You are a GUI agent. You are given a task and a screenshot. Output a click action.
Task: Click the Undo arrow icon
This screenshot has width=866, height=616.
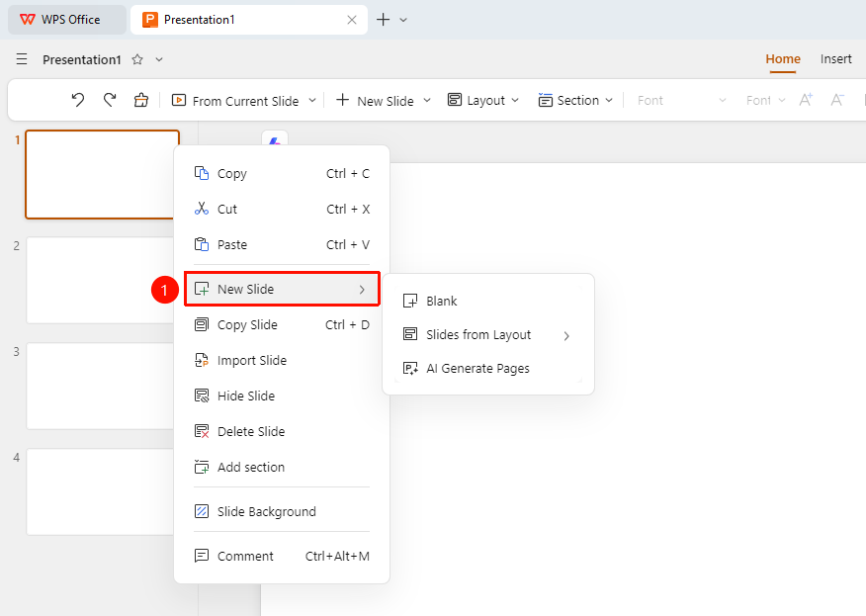point(78,100)
